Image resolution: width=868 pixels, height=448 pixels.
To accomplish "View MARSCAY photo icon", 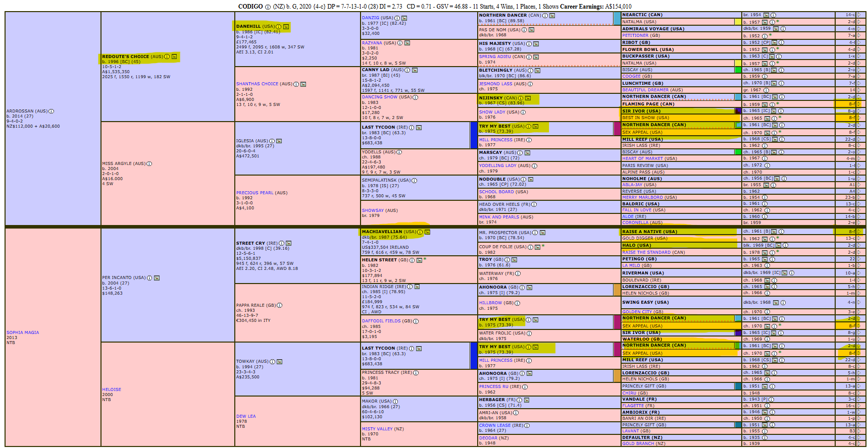I will click(x=527, y=152).
